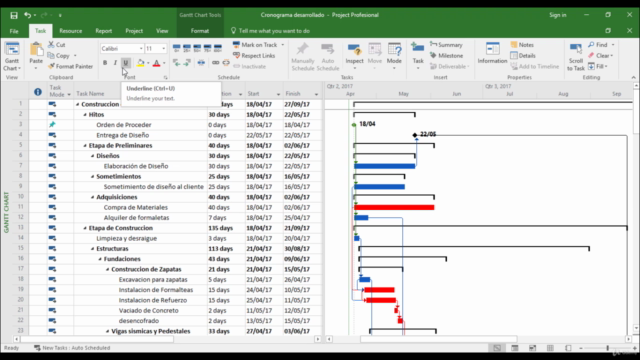This screenshot has width=640, height=360.
Task: Open the File menu tab
Action: pos(14,31)
